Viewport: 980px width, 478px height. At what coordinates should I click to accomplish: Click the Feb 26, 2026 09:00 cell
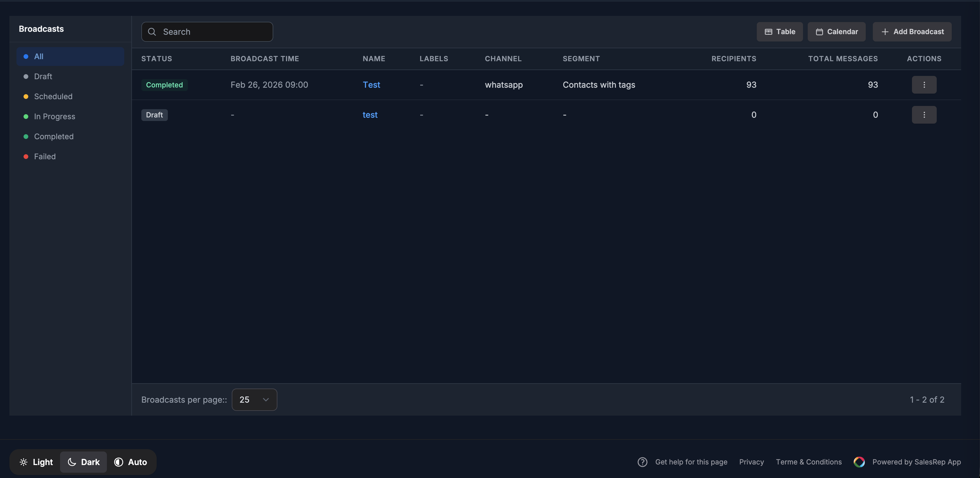point(269,85)
